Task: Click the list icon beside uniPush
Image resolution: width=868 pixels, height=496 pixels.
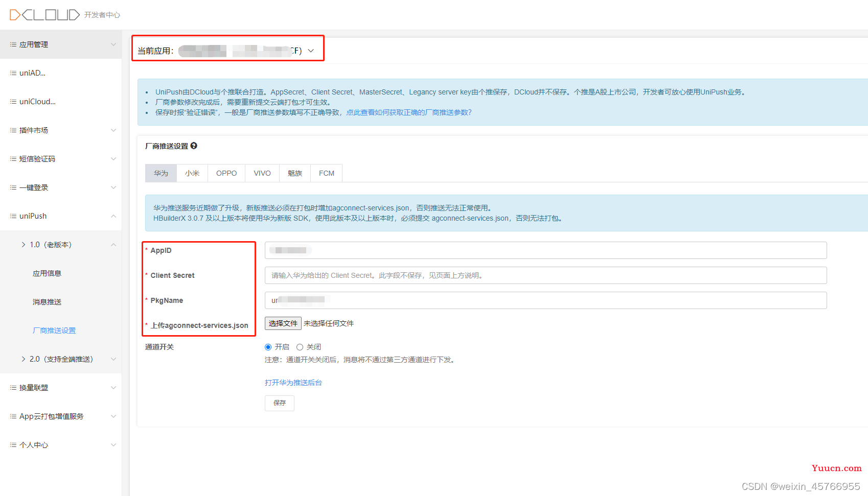Action: click(x=13, y=216)
